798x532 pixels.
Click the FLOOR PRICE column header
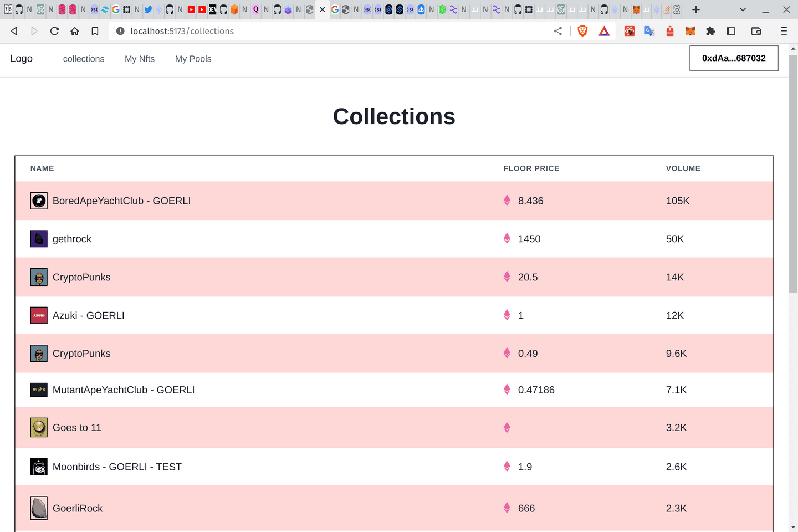(x=531, y=168)
